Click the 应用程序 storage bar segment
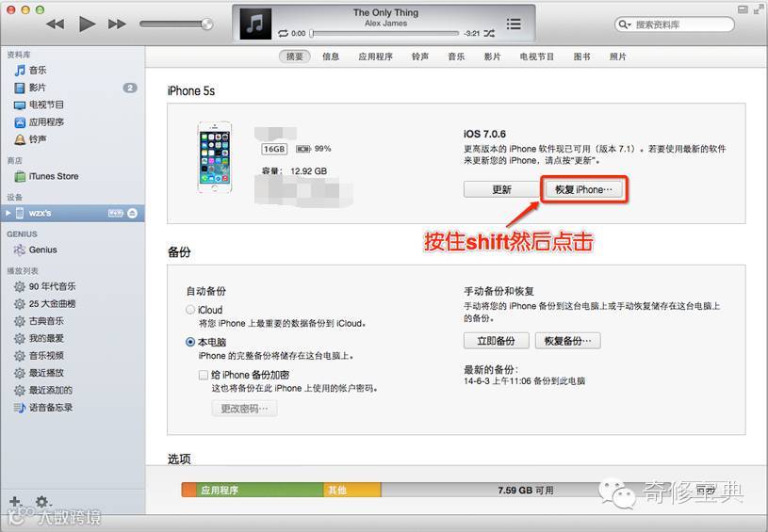 tap(259, 490)
